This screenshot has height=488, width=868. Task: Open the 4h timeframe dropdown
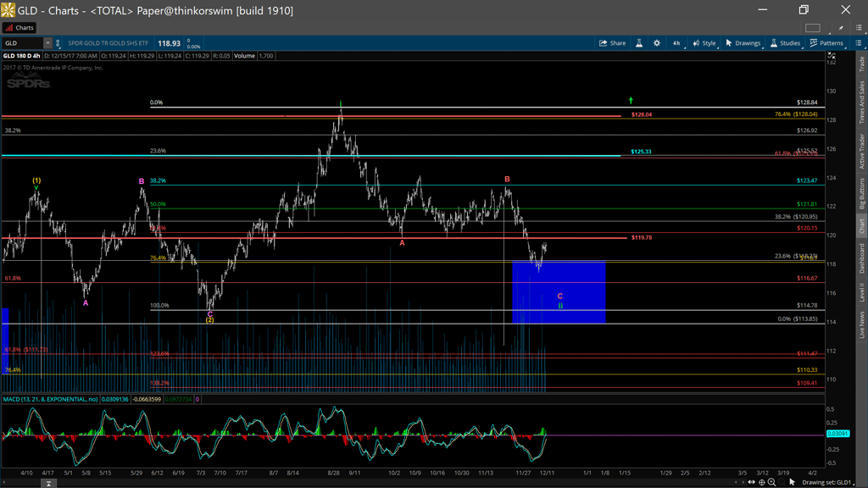[x=676, y=43]
